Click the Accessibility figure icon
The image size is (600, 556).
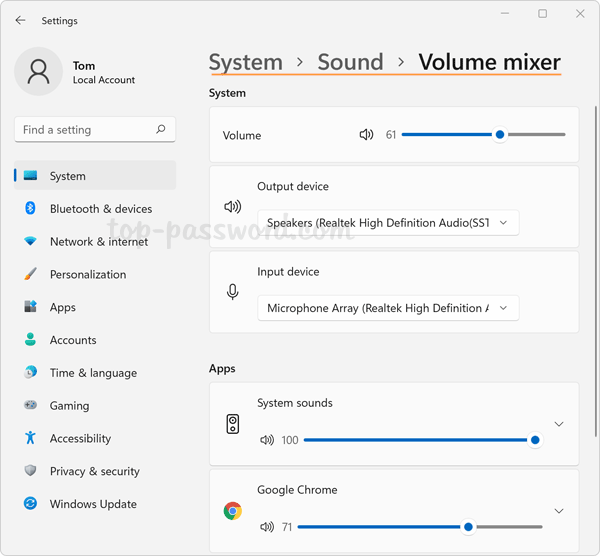(30, 438)
